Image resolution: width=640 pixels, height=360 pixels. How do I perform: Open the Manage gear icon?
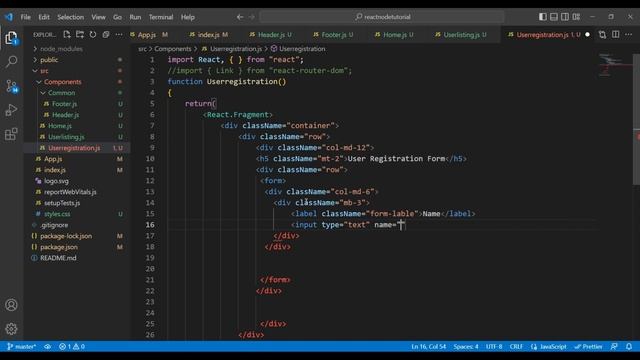pos(11,329)
